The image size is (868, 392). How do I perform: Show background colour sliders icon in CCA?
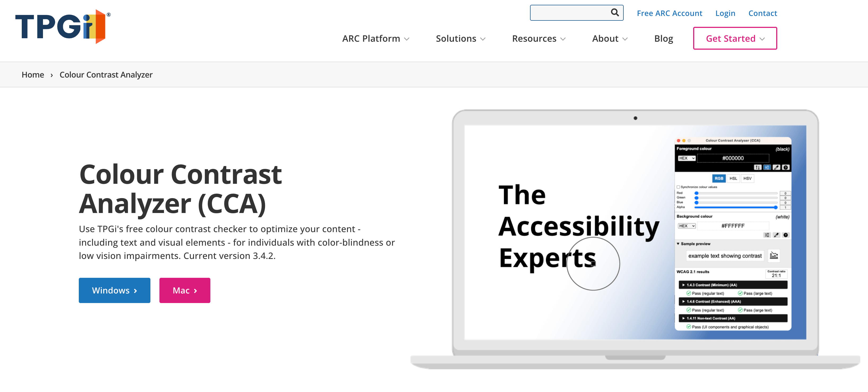pyautogui.click(x=767, y=235)
